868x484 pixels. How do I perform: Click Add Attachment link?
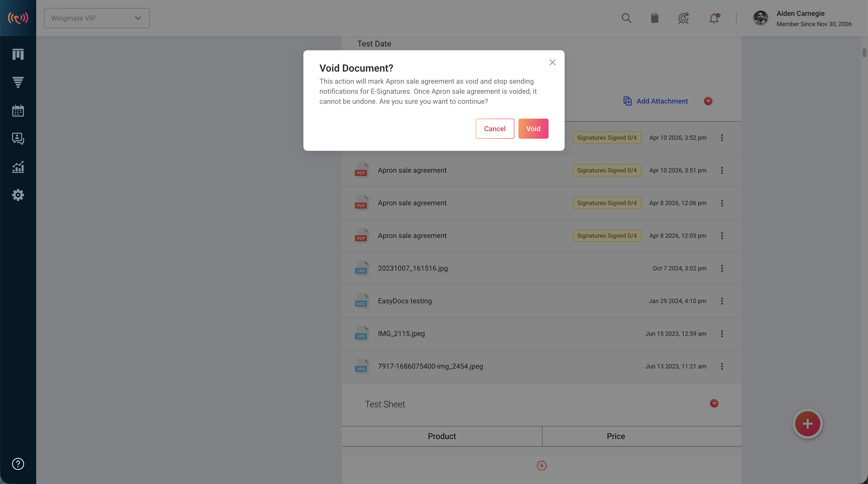coord(655,101)
